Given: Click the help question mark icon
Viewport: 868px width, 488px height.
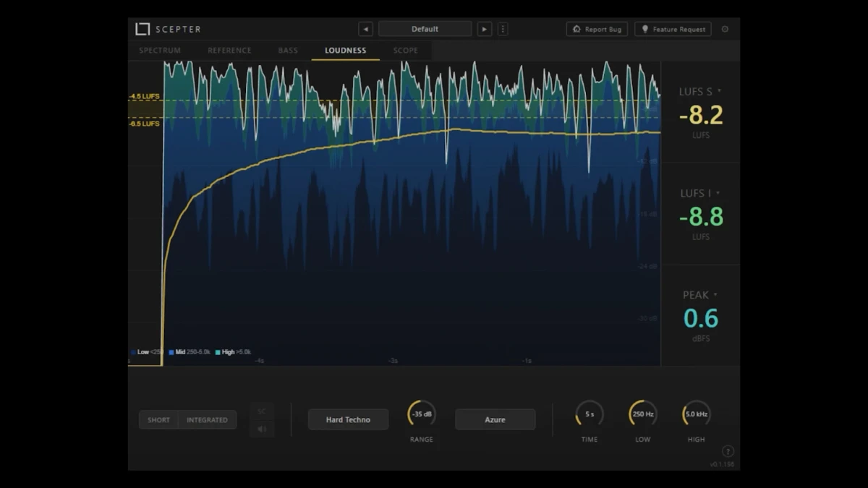Looking at the screenshot, I should tap(728, 451).
